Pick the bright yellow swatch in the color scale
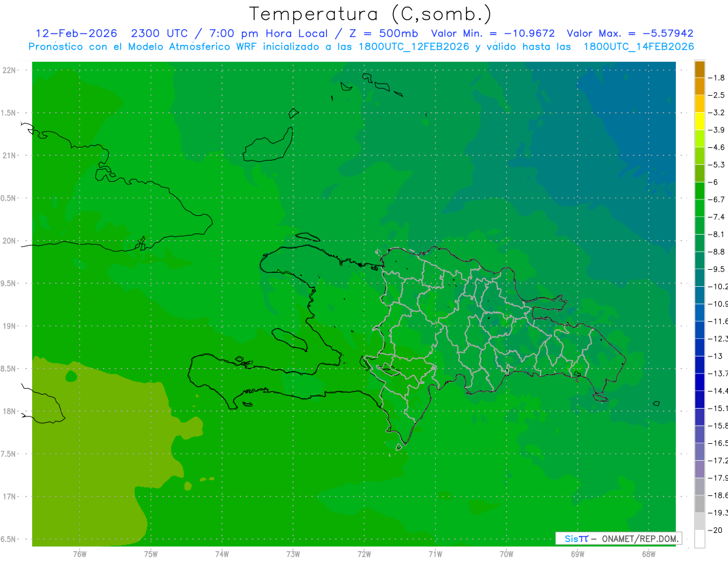The width and height of the screenshot is (728, 562). click(x=699, y=121)
